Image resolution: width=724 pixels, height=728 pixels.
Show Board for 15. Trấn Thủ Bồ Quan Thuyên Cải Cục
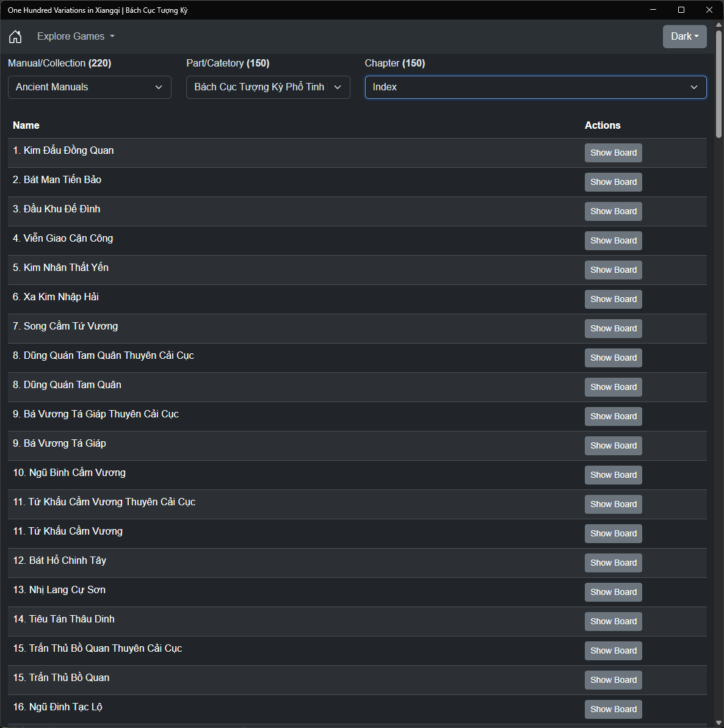point(613,650)
